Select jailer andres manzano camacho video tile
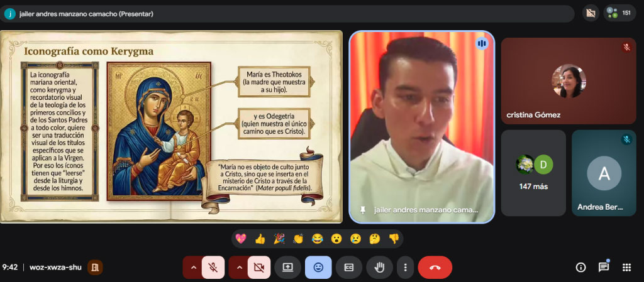Viewport: 644px width, 282px height. [x=422, y=127]
